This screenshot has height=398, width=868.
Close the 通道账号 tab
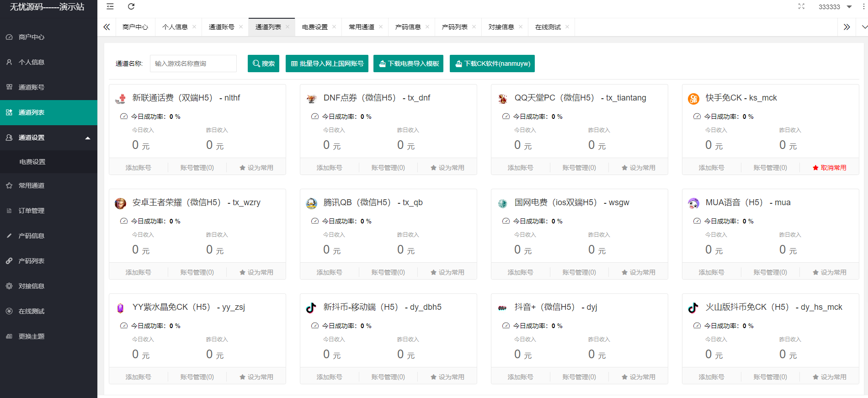(241, 27)
